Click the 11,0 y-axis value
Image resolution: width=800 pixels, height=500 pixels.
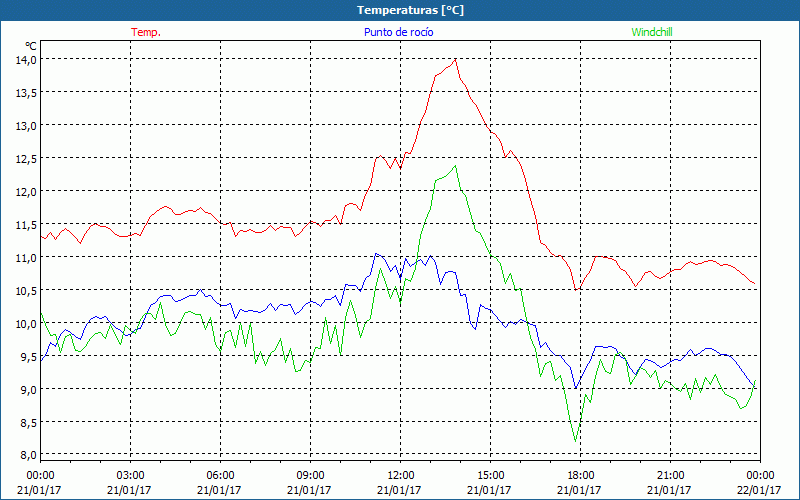[x=26, y=258]
